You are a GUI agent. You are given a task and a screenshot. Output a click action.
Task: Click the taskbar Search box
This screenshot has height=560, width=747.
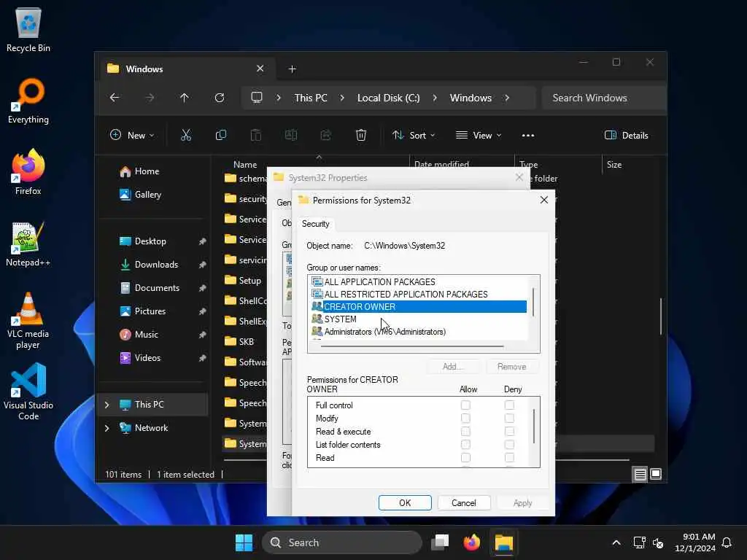pos(342,542)
